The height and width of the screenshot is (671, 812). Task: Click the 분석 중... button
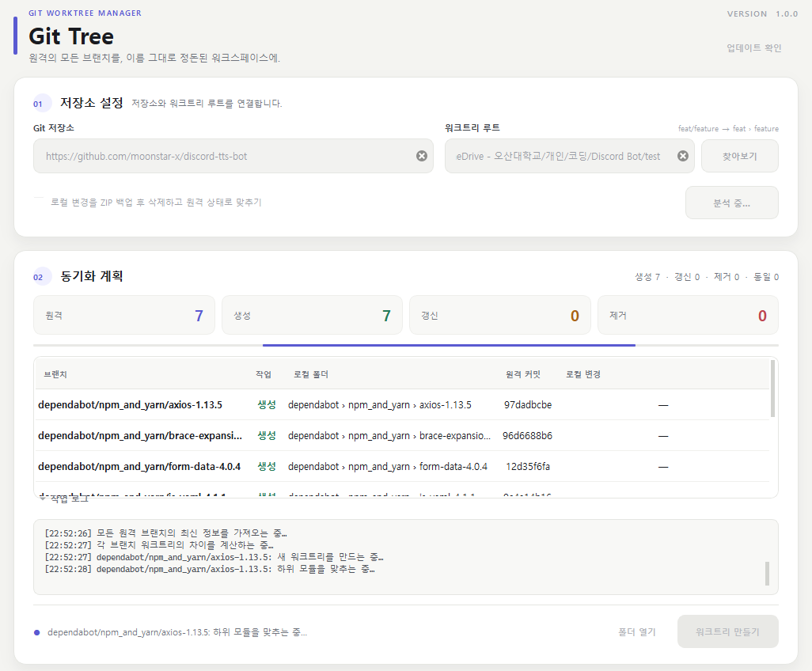(x=732, y=203)
